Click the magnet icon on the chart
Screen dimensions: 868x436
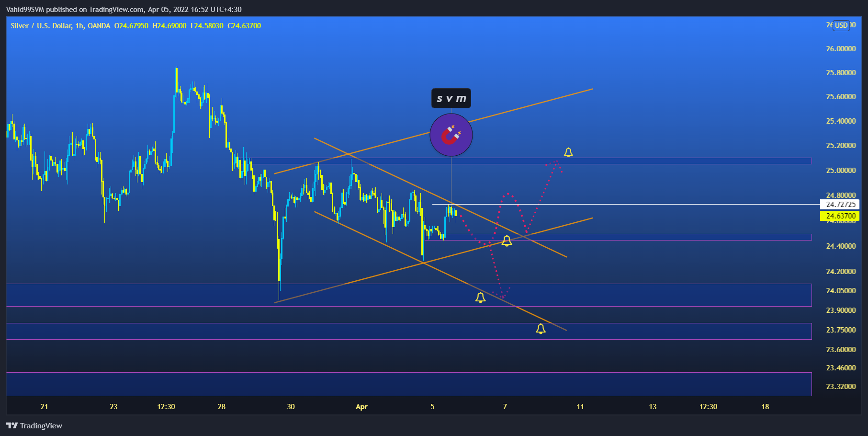[451, 135]
